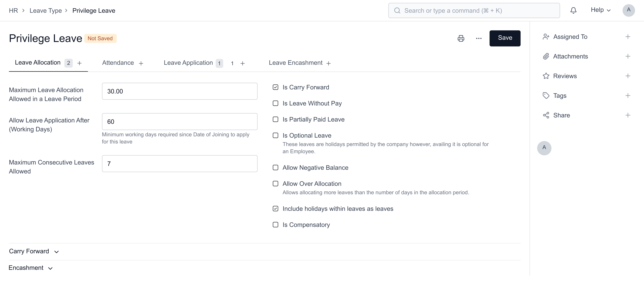The image size is (644, 281).
Task: Enable Allow Negative Balance
Action: (x=275, y=168)
